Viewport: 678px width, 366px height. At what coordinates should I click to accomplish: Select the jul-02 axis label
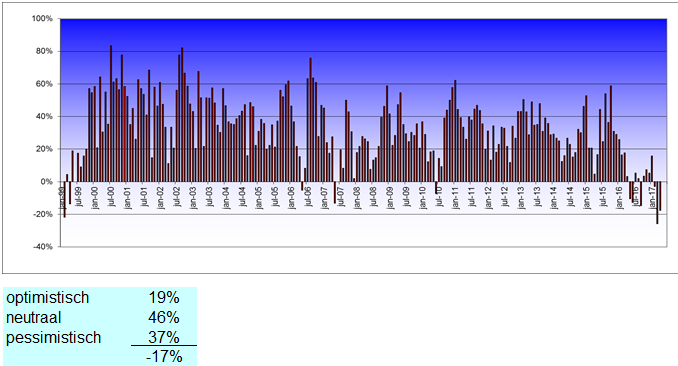(x=176, y=196)
